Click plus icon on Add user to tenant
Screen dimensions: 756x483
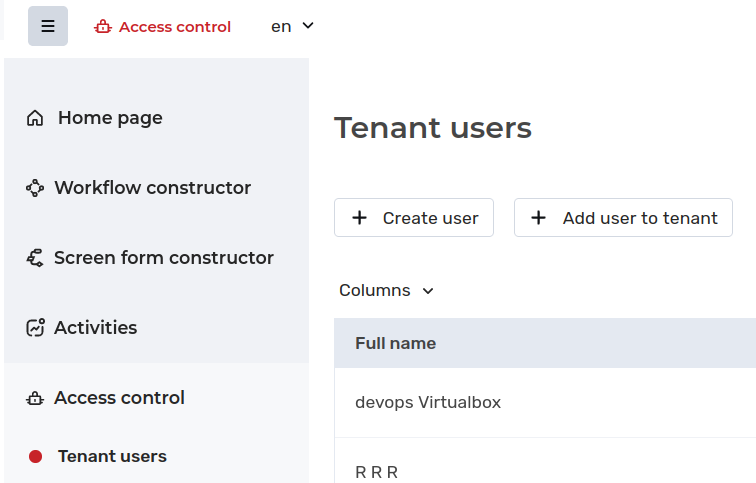[x=539, y=218]
